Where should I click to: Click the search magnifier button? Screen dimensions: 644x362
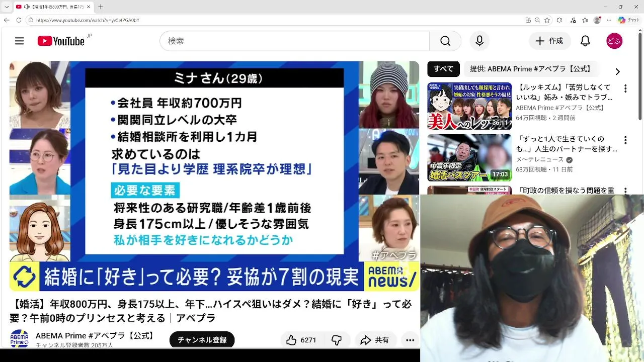coord(445,41)
